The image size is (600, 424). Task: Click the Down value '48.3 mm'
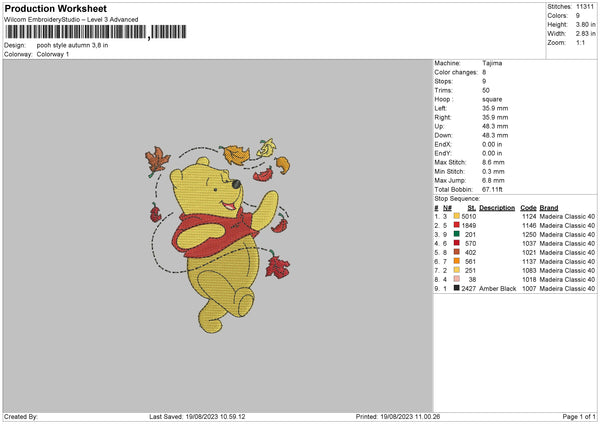point(495,135)
